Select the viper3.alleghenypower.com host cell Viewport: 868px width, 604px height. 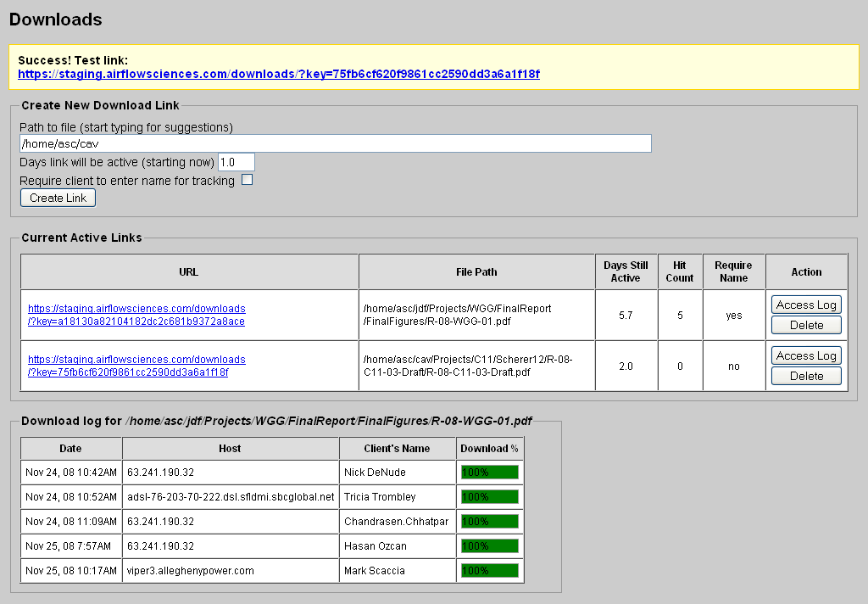coord(231,571)
